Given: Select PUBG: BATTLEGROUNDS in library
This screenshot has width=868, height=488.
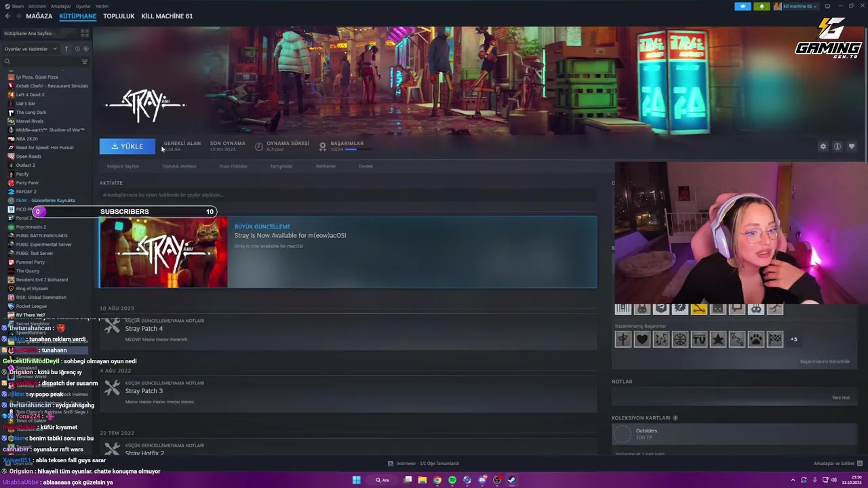Looking at the screenshot, I should pos(41,236).
